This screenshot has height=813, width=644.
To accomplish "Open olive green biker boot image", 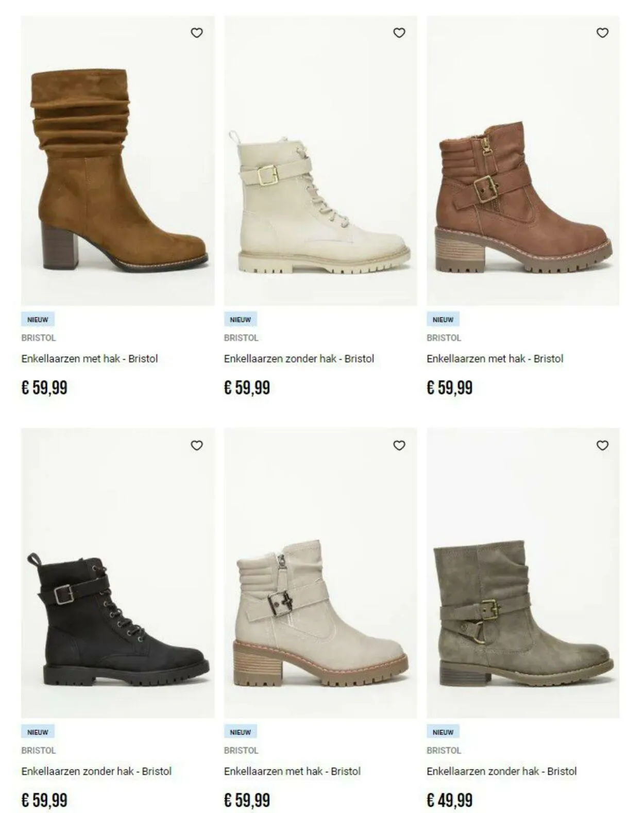I will tap(523, 573).
